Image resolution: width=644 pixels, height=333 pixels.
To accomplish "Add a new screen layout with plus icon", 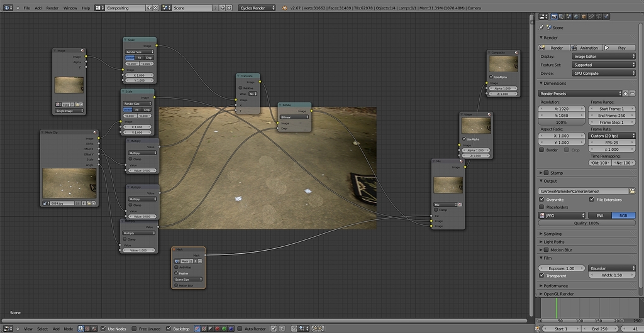I will pos(148,8).
